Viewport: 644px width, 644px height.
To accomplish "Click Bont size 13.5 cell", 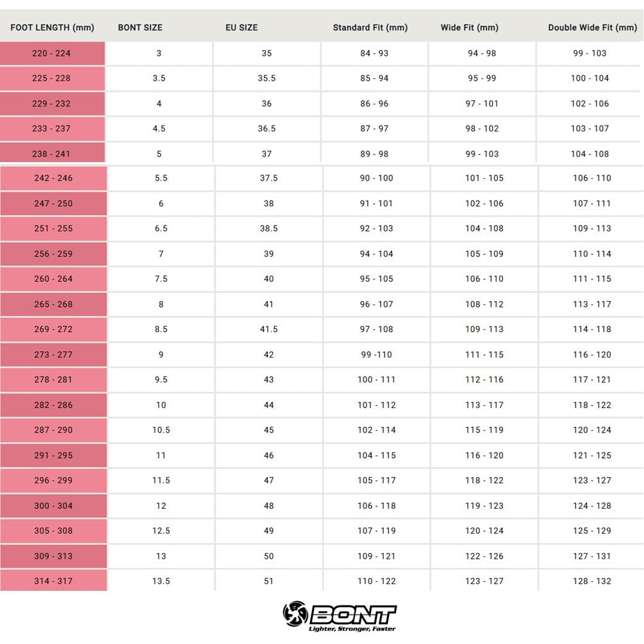I will [161, 581].
